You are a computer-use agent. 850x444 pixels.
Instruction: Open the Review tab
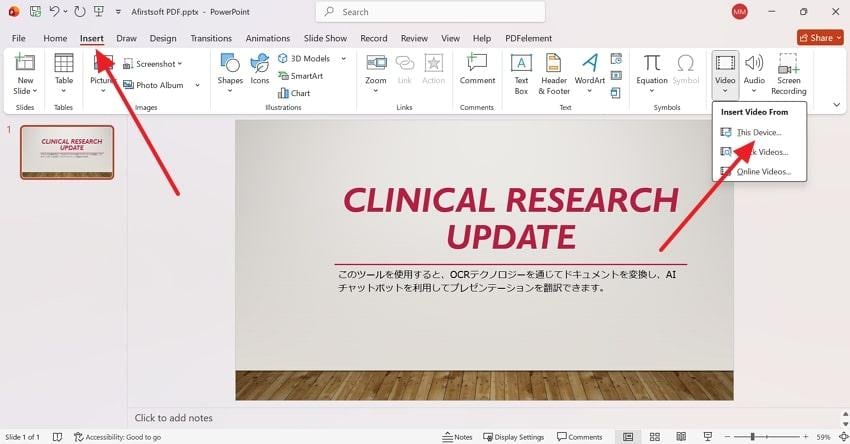[x=414, y=38]
